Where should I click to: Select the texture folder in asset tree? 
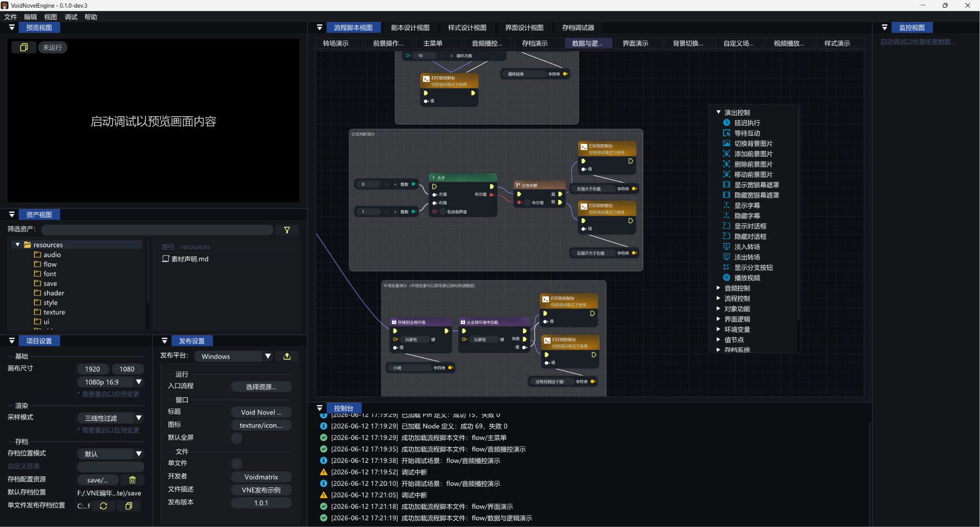click(54, 312)
